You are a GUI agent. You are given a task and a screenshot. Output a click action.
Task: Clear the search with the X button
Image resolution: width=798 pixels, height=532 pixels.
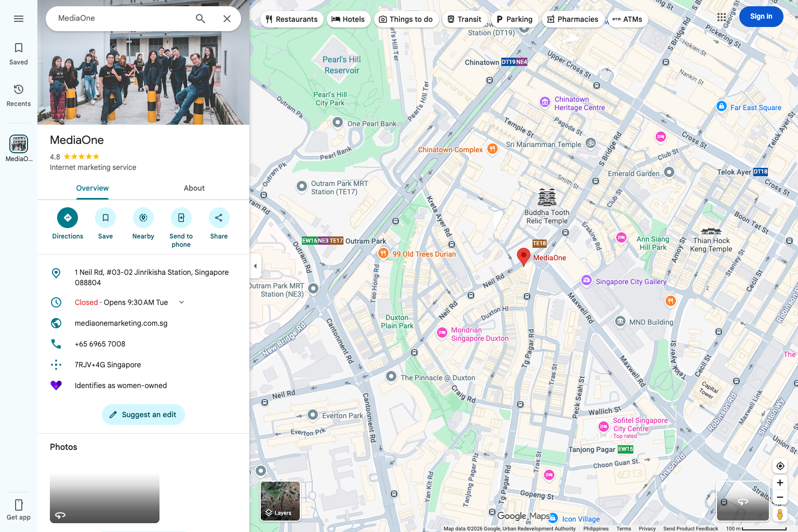pyautogui.click(x=227, y=19)
